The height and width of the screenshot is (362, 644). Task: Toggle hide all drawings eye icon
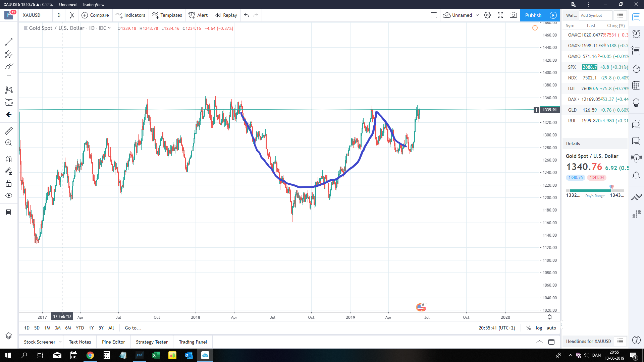pyautogui.click(x=9, y=195)
